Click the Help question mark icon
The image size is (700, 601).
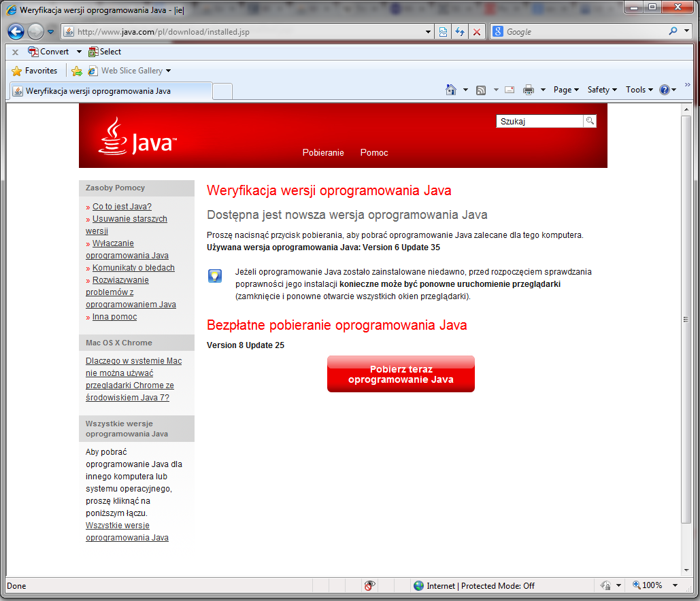(x=664, y=90)
